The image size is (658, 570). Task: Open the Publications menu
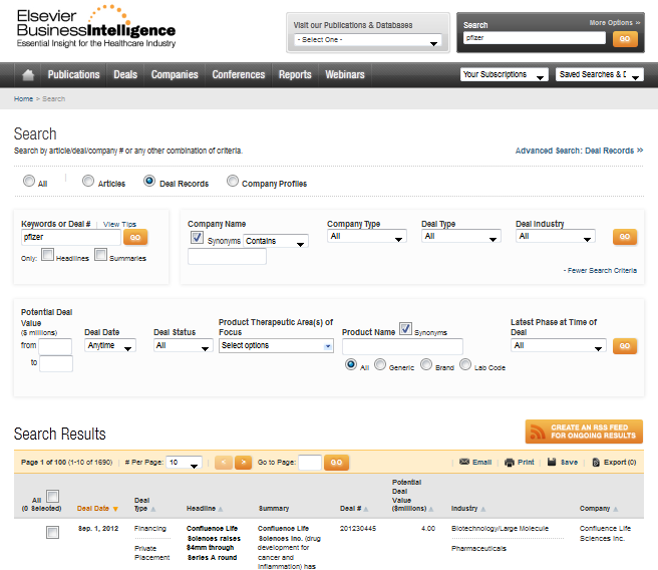(x=73, y=75)
